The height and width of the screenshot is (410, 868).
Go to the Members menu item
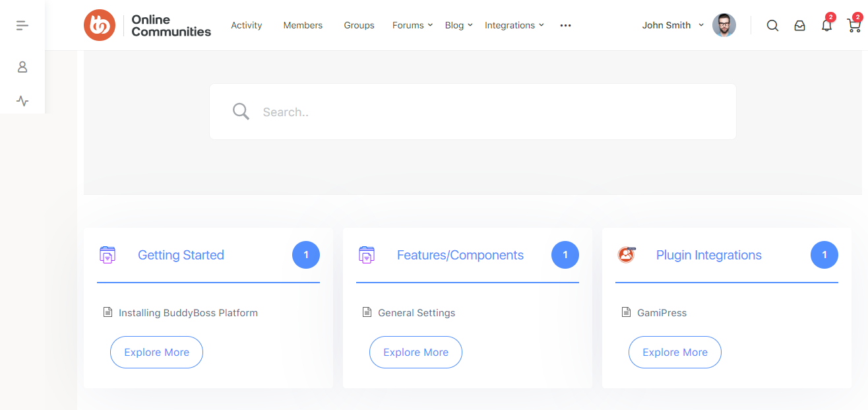coord(303,25)
